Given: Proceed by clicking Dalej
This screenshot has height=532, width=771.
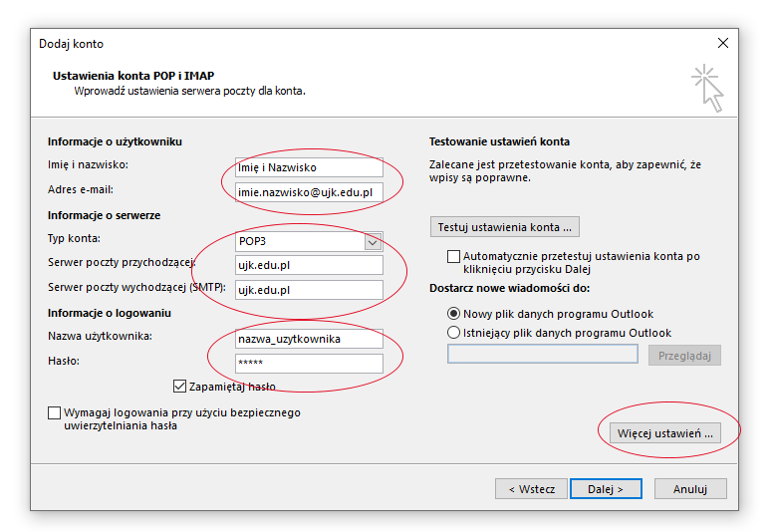Looking at the screenshot, I should tap(606, 489).
